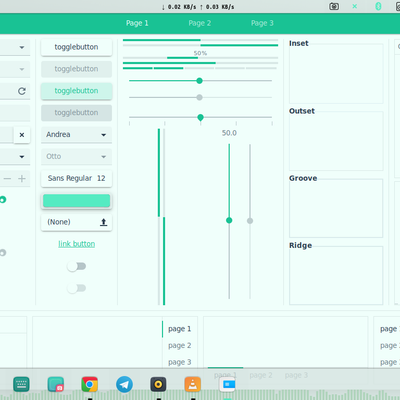Click the minus stepper icon on the spin button
The image size is (400, 400).
point(7,179)
